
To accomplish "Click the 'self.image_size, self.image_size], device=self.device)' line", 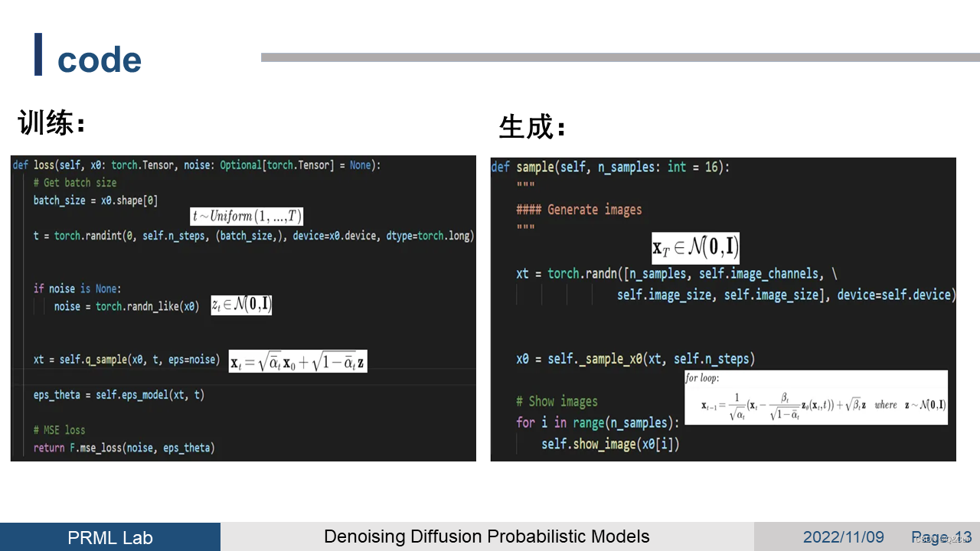I will click(x=786, y=295).
